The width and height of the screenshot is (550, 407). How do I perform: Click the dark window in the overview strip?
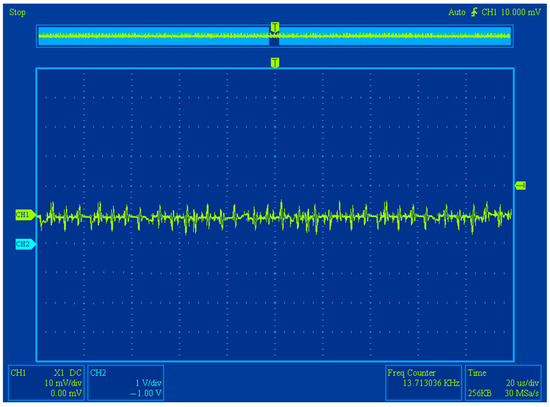[274, 41]
